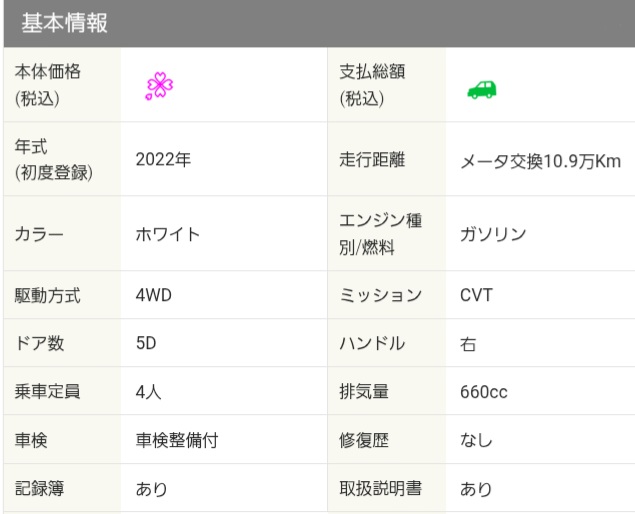Screen dimensions: 635x514
Task: Select the 4WD drive type value
Action: 154,295
